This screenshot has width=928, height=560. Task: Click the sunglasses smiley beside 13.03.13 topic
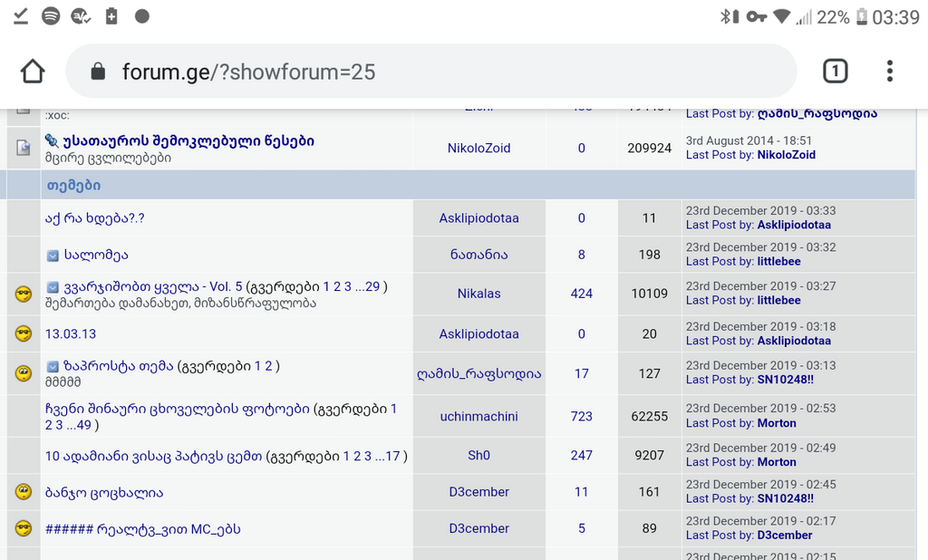[x=24, y=333]
